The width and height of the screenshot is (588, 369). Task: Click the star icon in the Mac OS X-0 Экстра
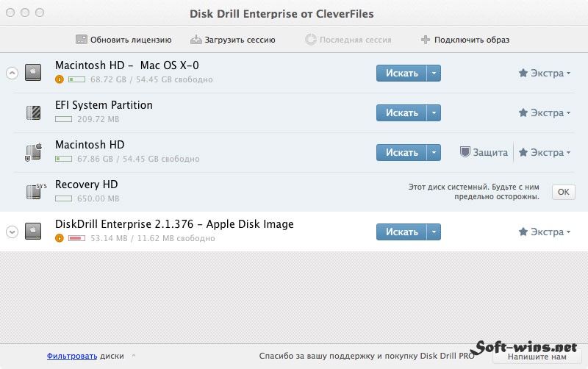point(523,73)
